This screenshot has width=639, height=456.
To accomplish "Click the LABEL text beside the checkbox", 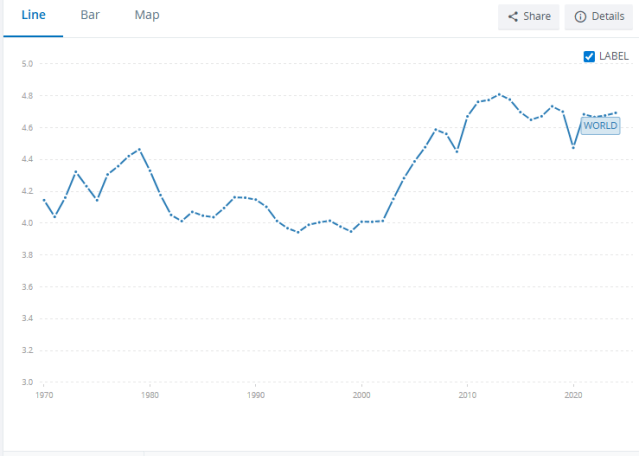I will (614, 56).
